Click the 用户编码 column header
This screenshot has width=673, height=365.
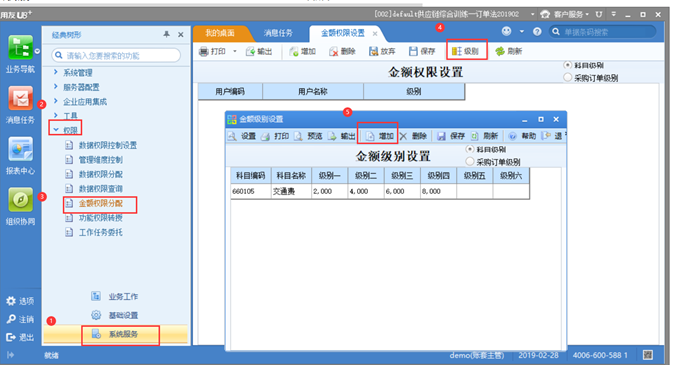click(x=230, y=91)
